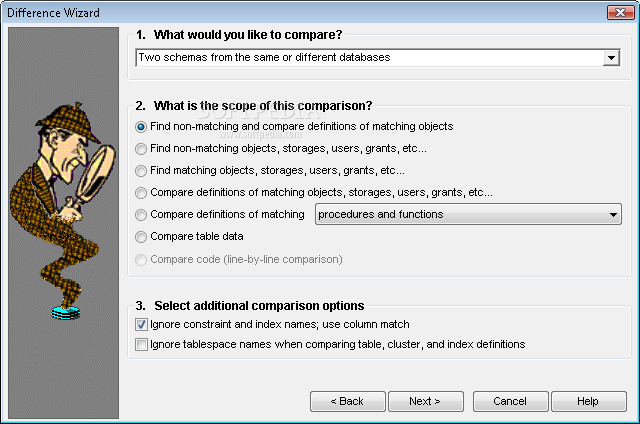Screen dimensions: 640x424
Task: Click the detective with magnifying glass image
Action: point(63,210)
